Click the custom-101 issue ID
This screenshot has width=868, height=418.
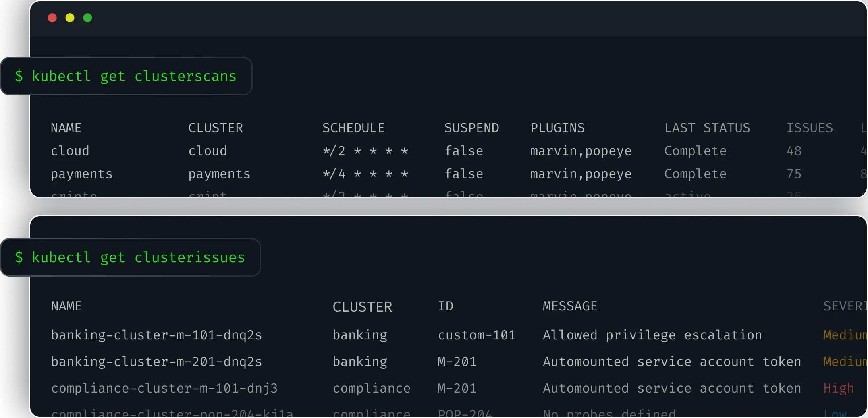point(476,335)
